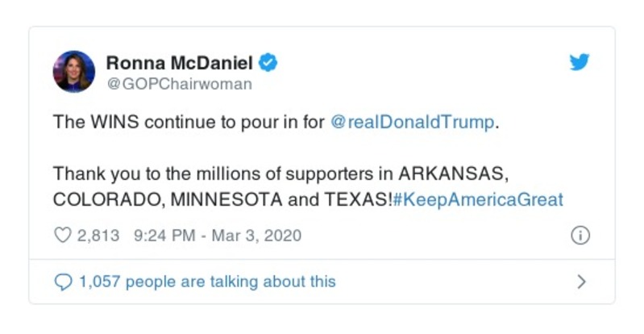Click the 2,813 likes count

98,236
